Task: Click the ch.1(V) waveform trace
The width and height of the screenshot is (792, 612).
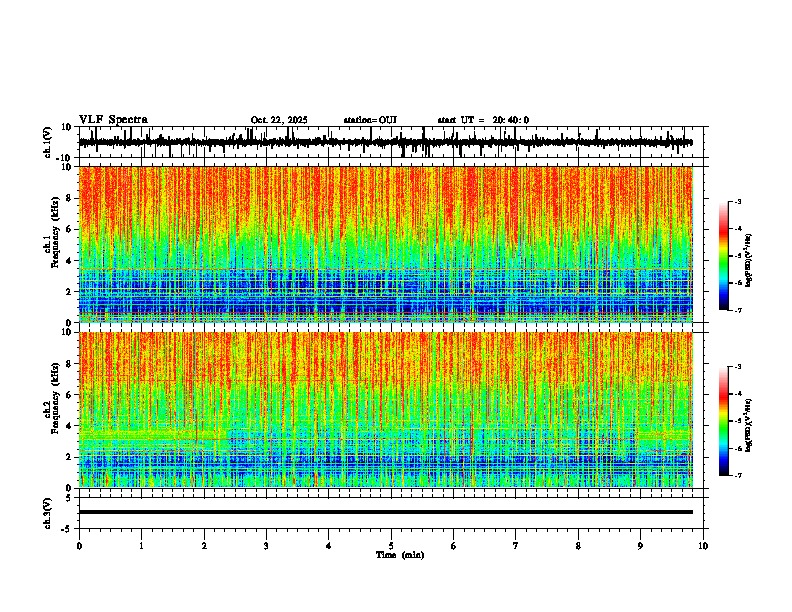Action: (x=385, y=142)
